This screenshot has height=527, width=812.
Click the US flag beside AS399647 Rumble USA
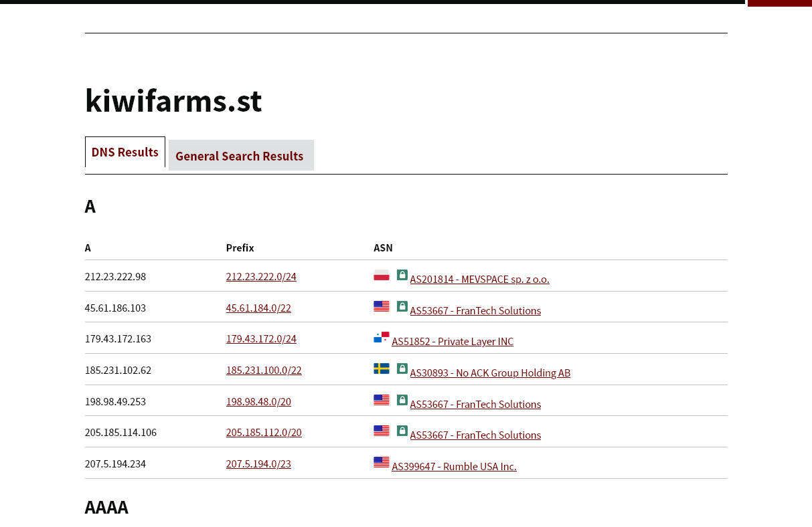tap(382, 462)
